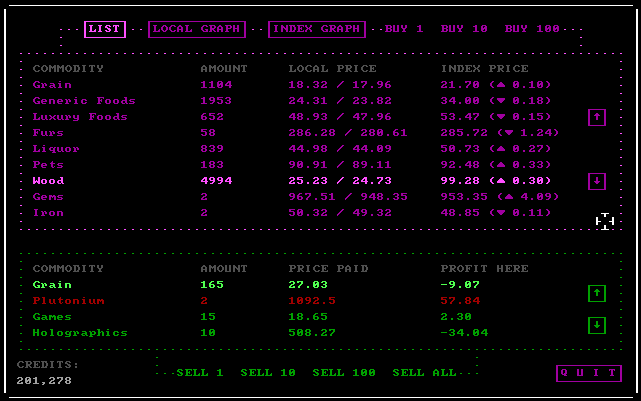Click SELL 1 button

tap(200, 373)
